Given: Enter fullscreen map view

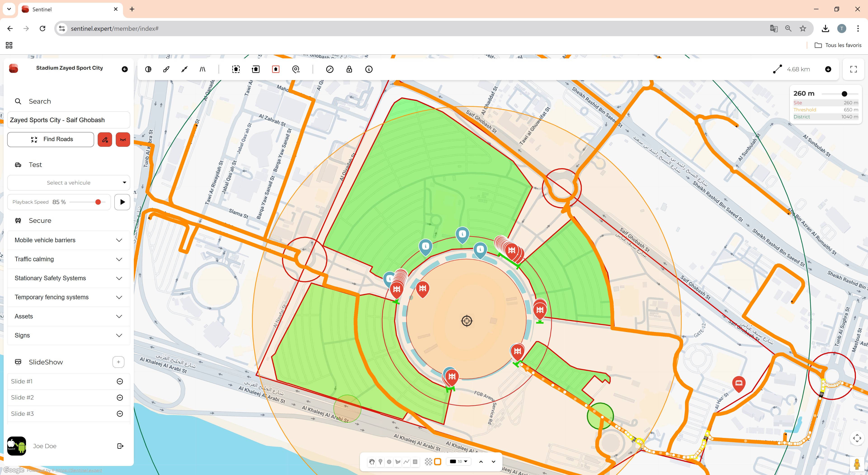Looking at the screenshot, I should point(854,69).
